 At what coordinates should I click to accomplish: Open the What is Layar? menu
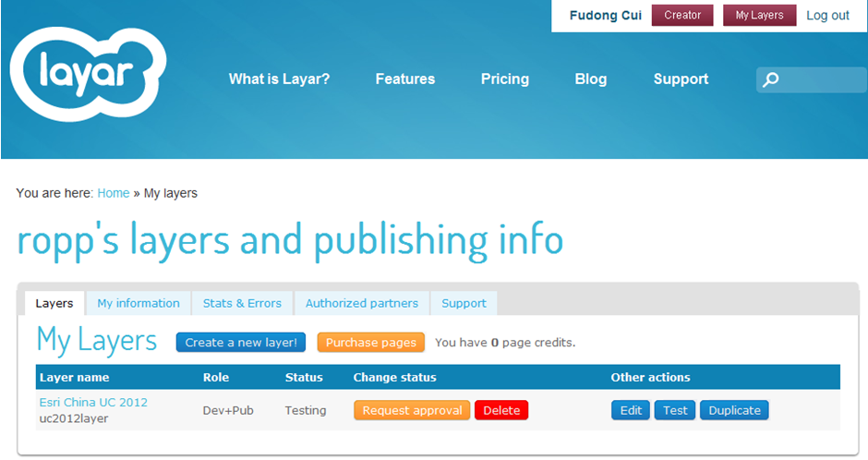point(279,79)
